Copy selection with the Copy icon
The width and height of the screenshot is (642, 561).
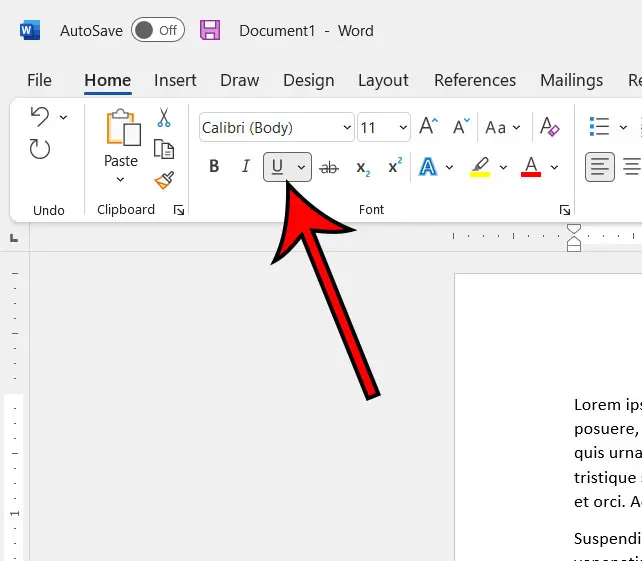pos(164,149)
